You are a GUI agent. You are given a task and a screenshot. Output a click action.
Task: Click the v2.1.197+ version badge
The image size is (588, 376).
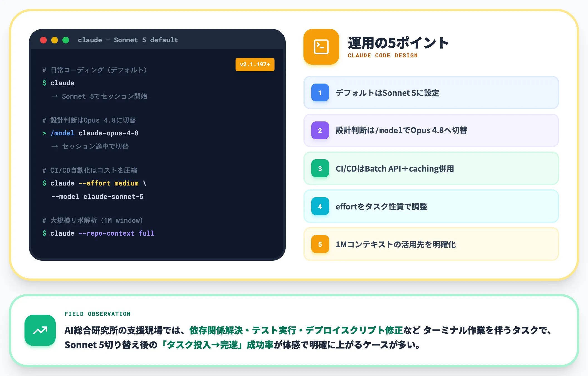pos(255,64)
